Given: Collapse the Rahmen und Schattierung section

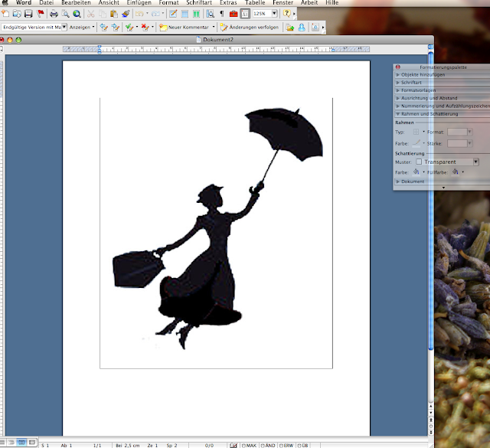Looking at the screenshot, I should 442,114.
